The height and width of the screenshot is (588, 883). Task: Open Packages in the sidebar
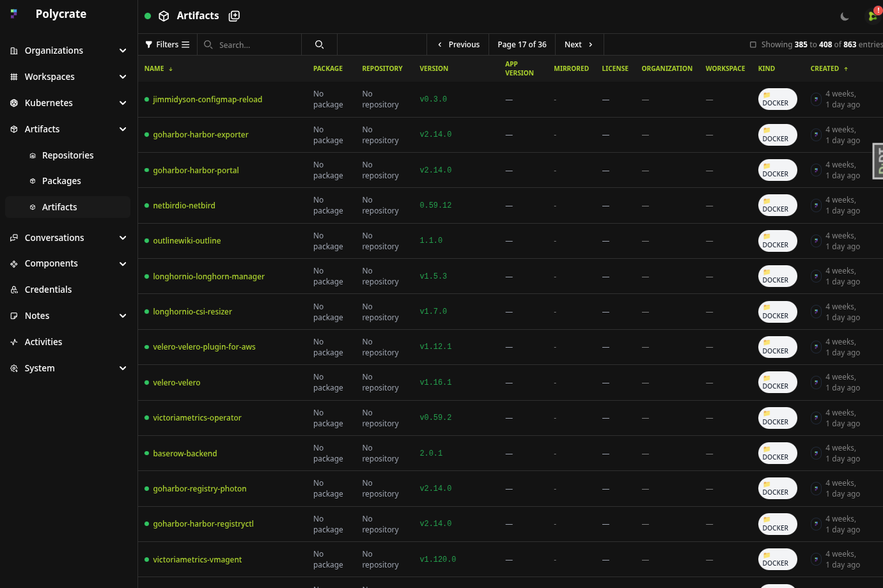(61, 181)
